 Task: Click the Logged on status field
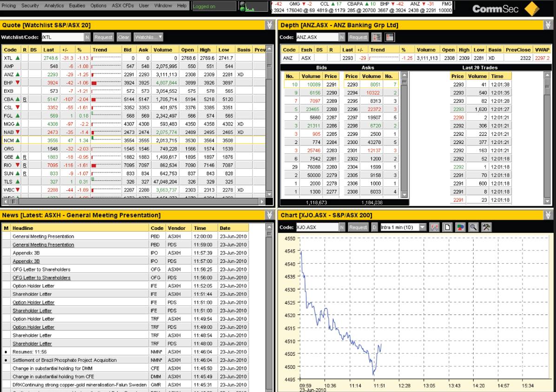(214, 7)
